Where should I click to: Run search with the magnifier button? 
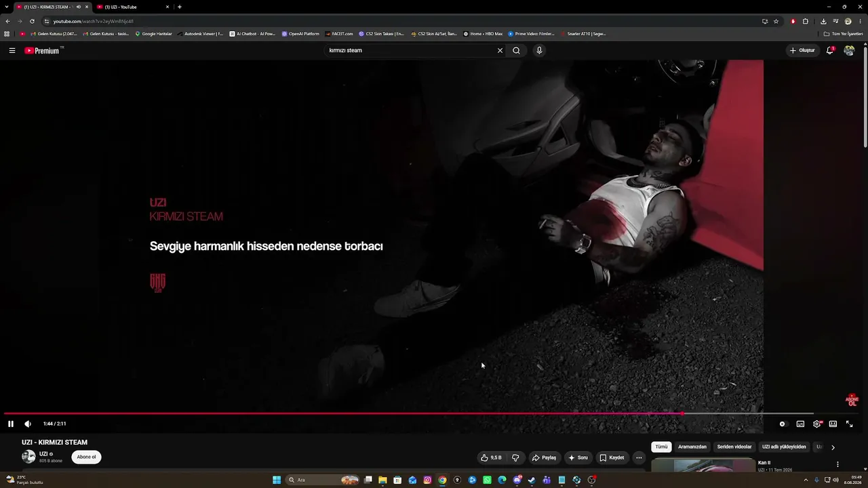coord(516,50)
